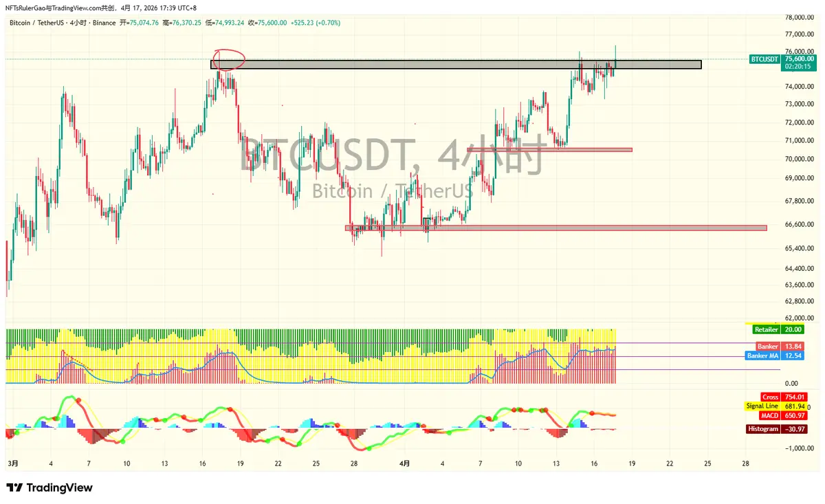Viewport: 825px width, 504px height.
Task: Click the 71,000.00 price axis label
Action: (800, 141)
